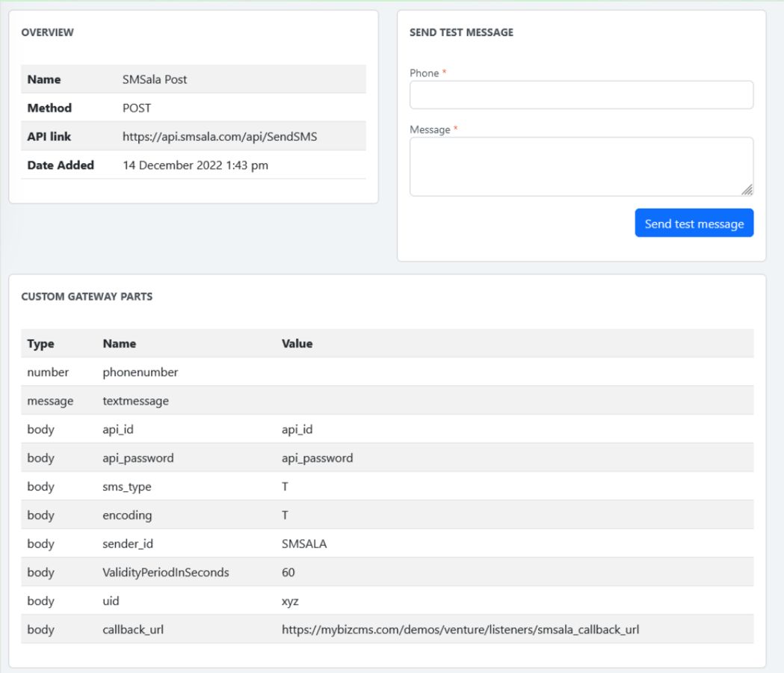Click the Custom Gateway Parts heading
Viewport: 784px width, 673px height.
[x=87, y=297]
